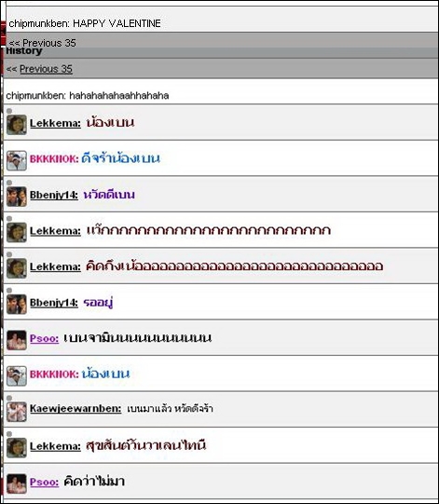Click the status dot above Kaewjeewarnben's avatar
This screenshot has height=504, width=439.
(9, 398)
